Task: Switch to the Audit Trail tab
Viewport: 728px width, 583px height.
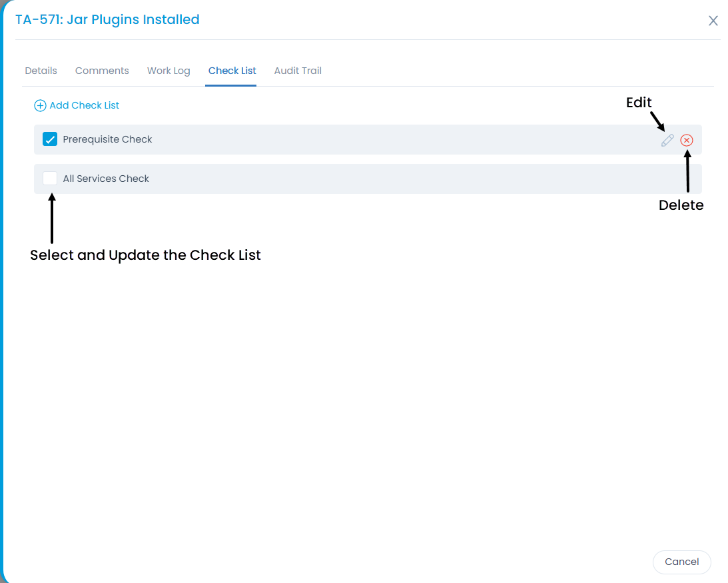Action: click(298, 70)
